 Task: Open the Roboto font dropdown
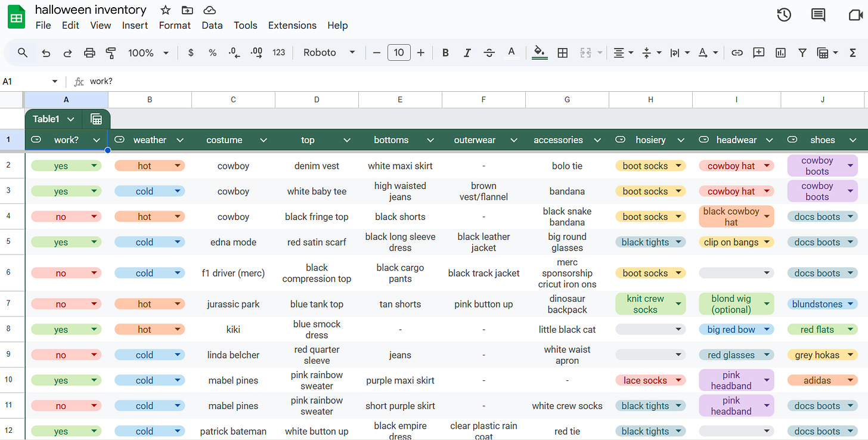tap(329, 52)
